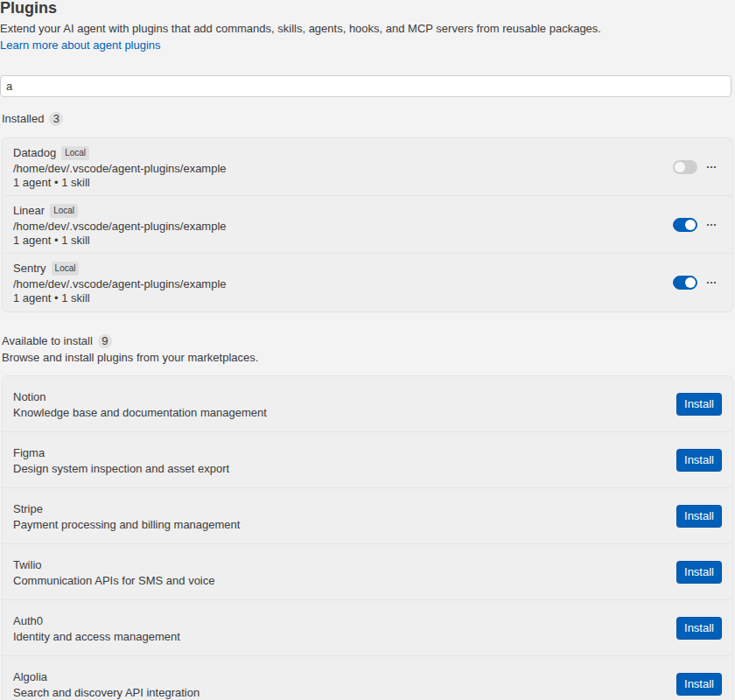Click the Twilio plugin title
The width and height of the screenshot is (735, 700).
[x=27, y=565]
